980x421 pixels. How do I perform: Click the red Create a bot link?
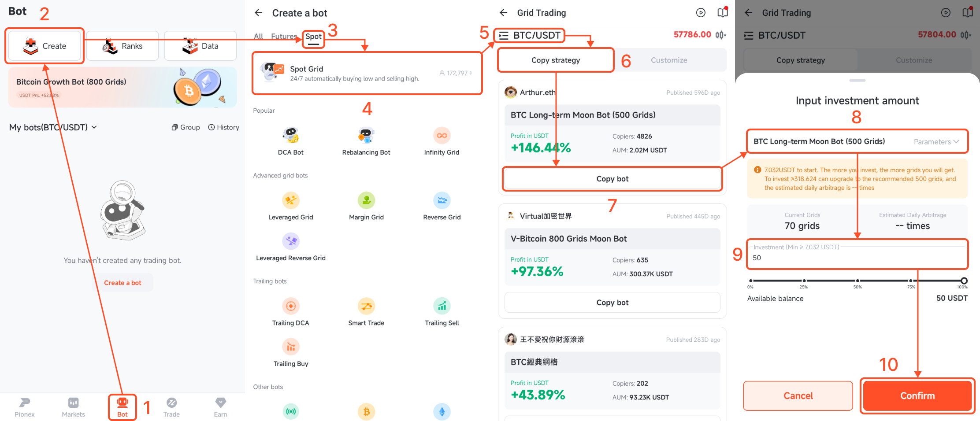(x=122, y=283)
